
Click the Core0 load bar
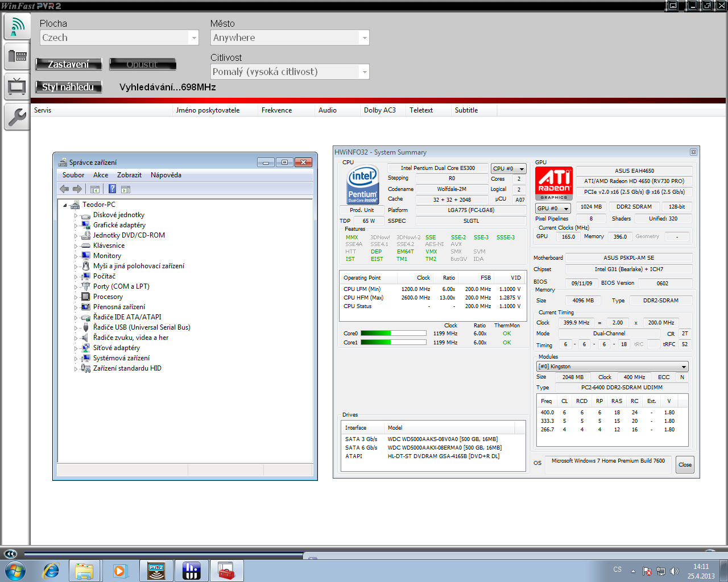[394, 334]
